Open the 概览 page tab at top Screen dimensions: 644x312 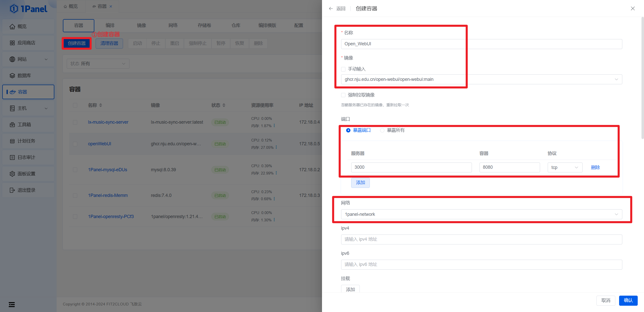[71, 6]
